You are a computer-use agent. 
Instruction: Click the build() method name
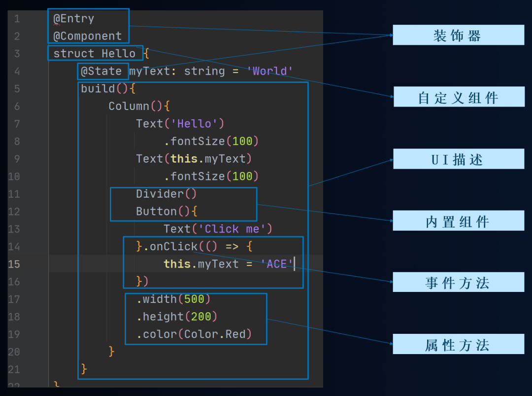pos(104,89)
